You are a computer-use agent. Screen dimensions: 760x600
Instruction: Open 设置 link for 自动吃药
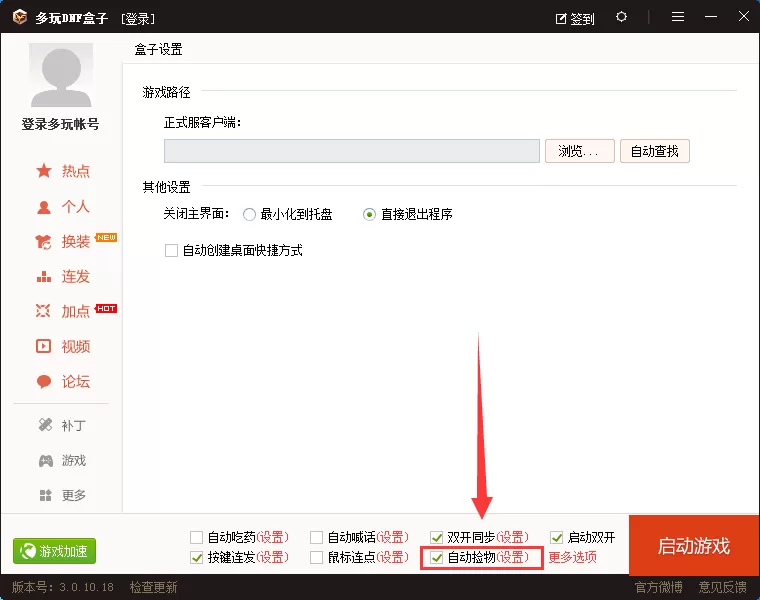click(x=272, y=537)
